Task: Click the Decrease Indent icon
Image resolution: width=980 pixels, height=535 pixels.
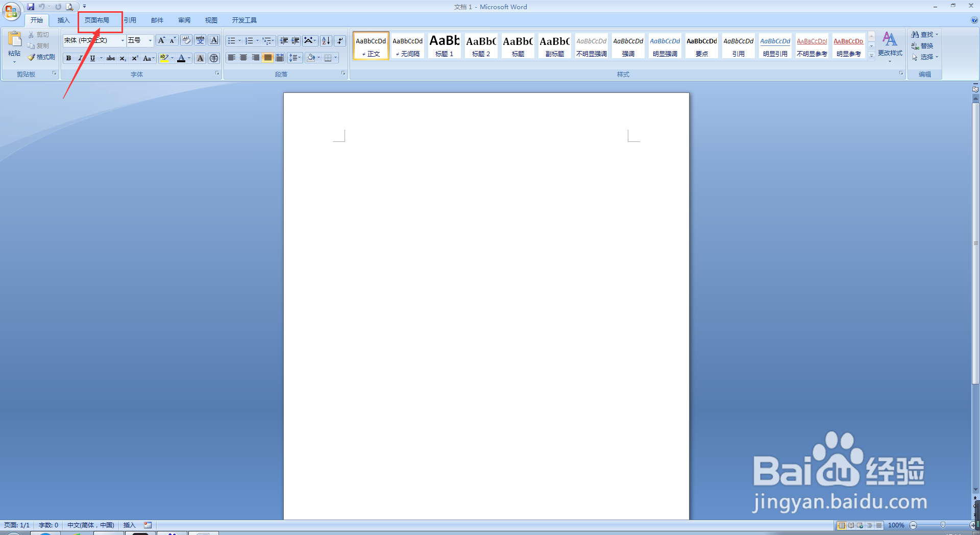Action: (284, 40)
